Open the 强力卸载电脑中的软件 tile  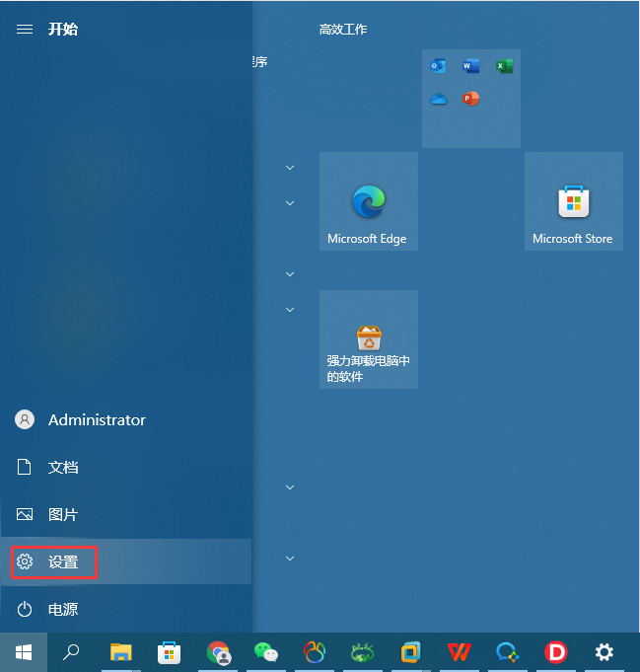pyautogui.click(x=368, y=339)
